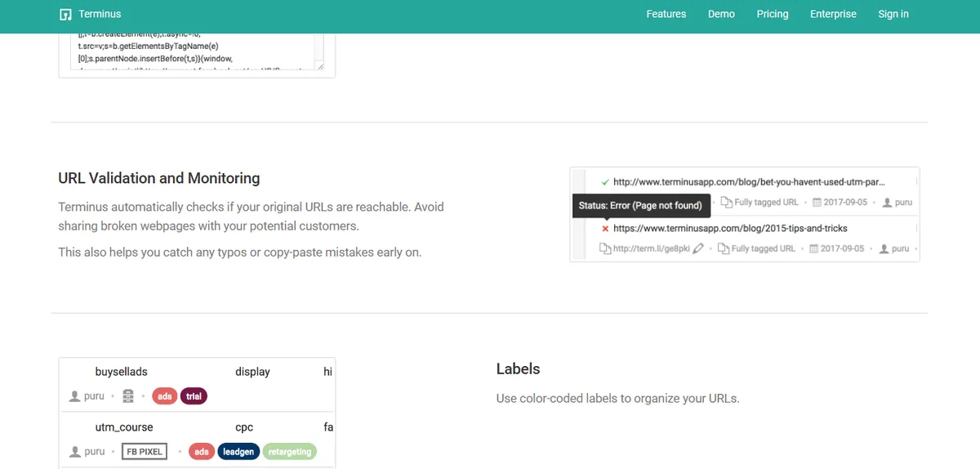Go to the Pricing page
Image resolution: width=980 pixels, height=469 pixels.
tap(772, 14)
